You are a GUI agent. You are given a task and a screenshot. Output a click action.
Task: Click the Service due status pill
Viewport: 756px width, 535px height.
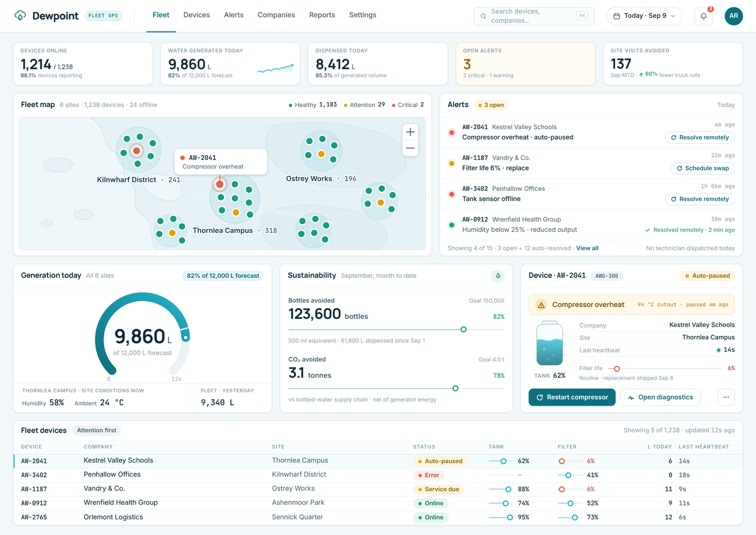[x=438, y=489]
